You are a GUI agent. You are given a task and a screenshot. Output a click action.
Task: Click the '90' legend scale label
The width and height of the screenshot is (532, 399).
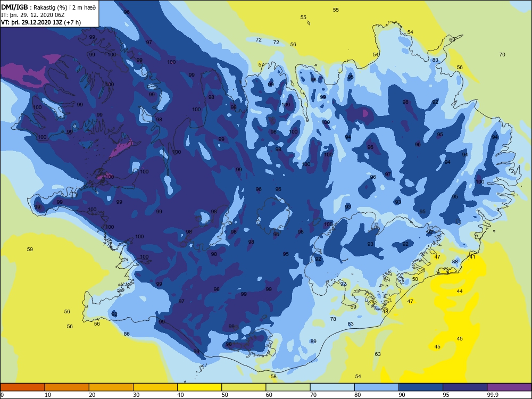[402, 395]
